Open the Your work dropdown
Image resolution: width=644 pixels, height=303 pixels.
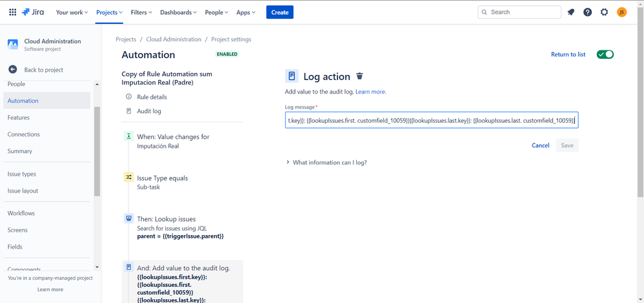[x=72, y=12]
